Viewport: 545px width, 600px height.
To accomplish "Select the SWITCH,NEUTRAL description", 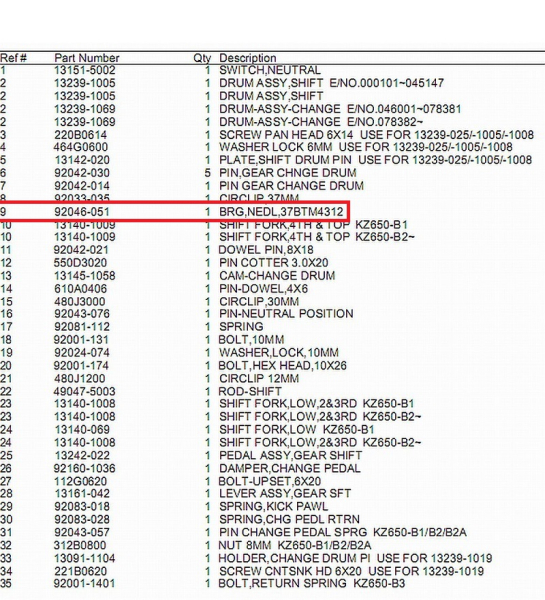I will tap(270, 70).
